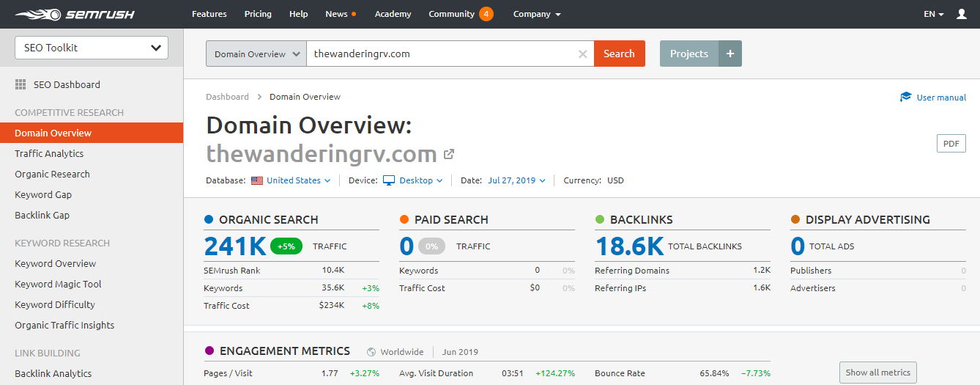
Task: Open Backlink Gap in sidebar
Action: [42, 215]
